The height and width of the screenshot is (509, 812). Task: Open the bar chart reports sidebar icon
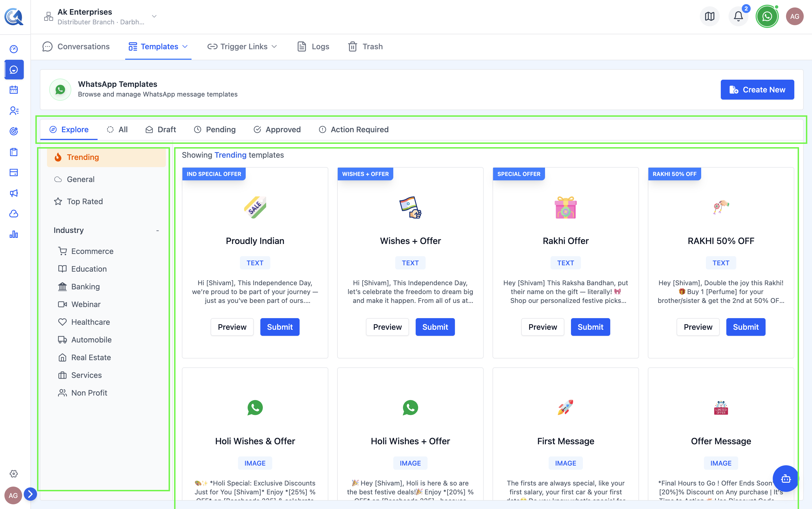click(x=14, y=234)
